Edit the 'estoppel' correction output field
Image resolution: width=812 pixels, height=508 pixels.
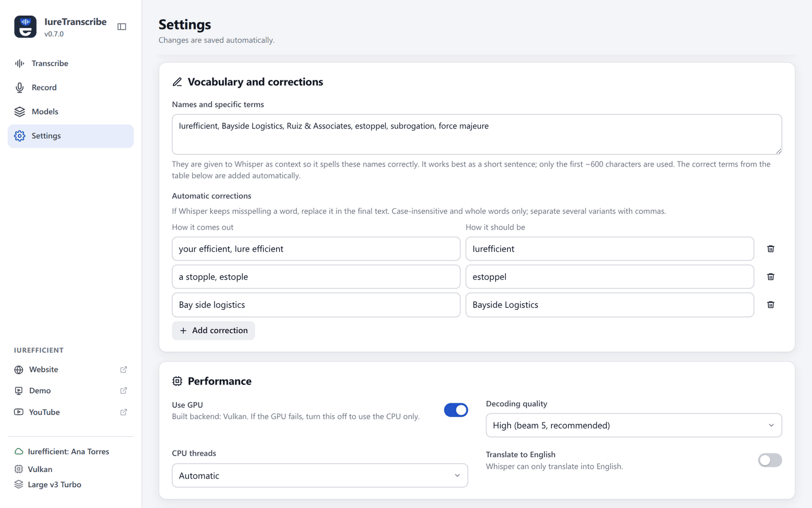point(610,277)
